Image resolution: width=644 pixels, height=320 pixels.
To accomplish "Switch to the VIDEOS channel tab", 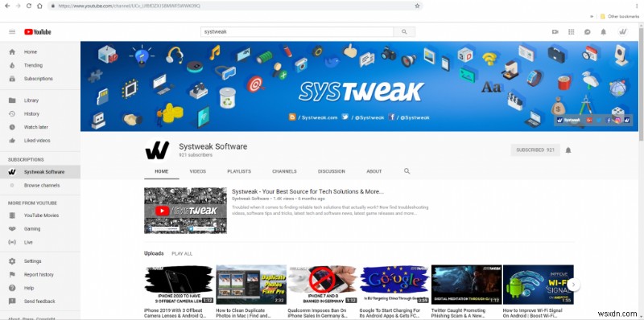I will [197, 171].
